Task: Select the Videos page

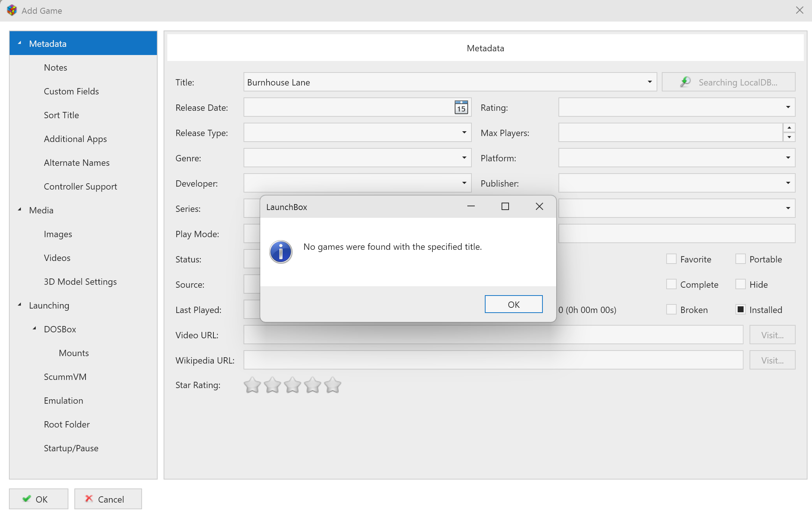Action: 57,258
